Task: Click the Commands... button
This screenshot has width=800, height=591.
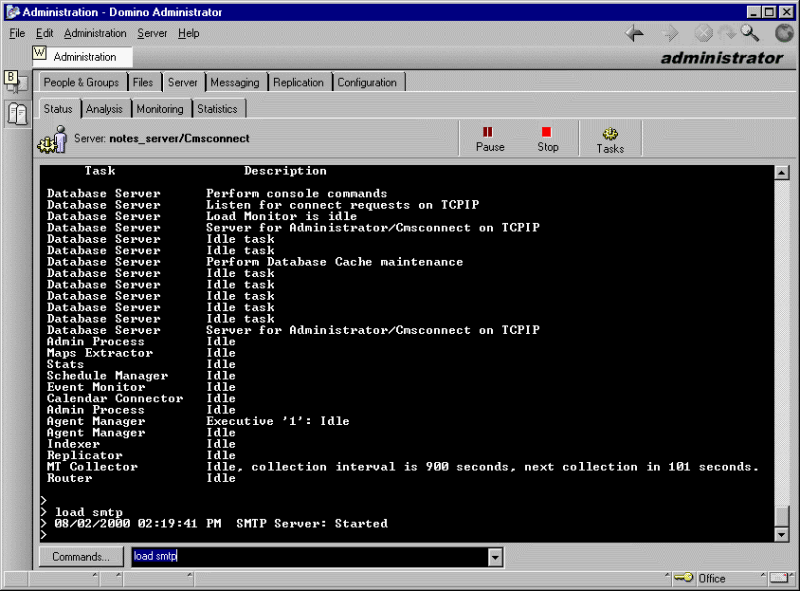Action: tap(81, 556)
